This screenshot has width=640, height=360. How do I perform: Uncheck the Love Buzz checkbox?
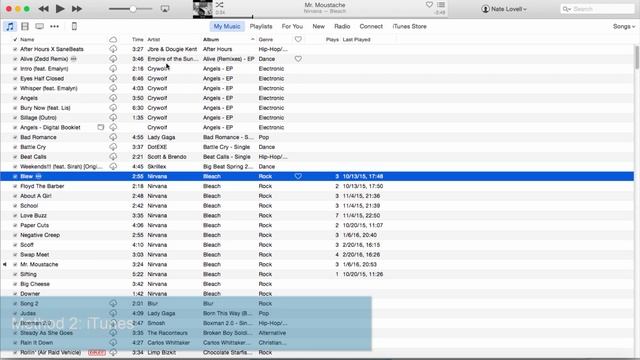[15, 216]
